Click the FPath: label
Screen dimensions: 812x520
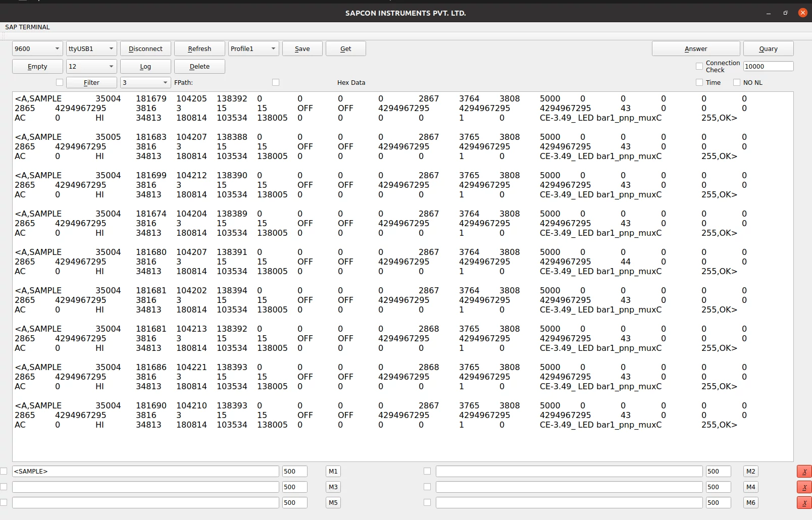(183, 82)
